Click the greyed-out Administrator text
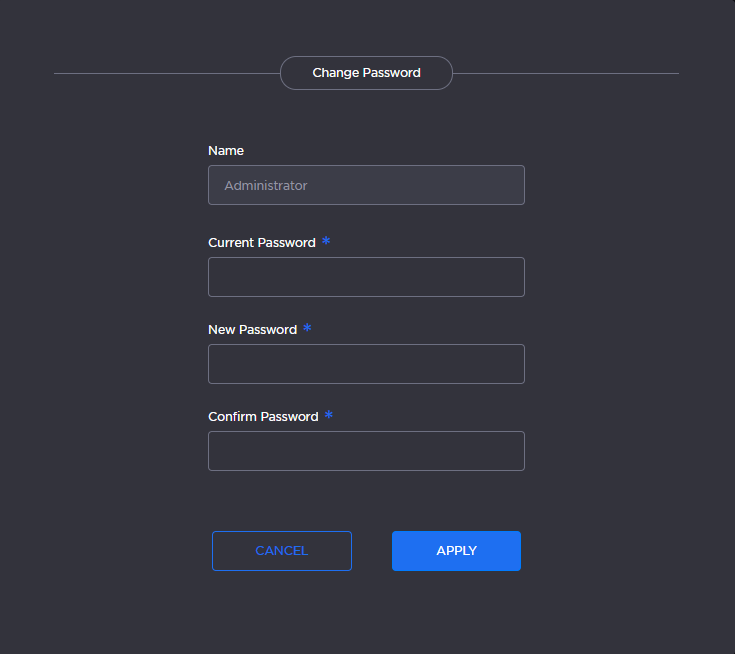The height and width of the screenshot is (654, 735). click(x=265, y=186)
